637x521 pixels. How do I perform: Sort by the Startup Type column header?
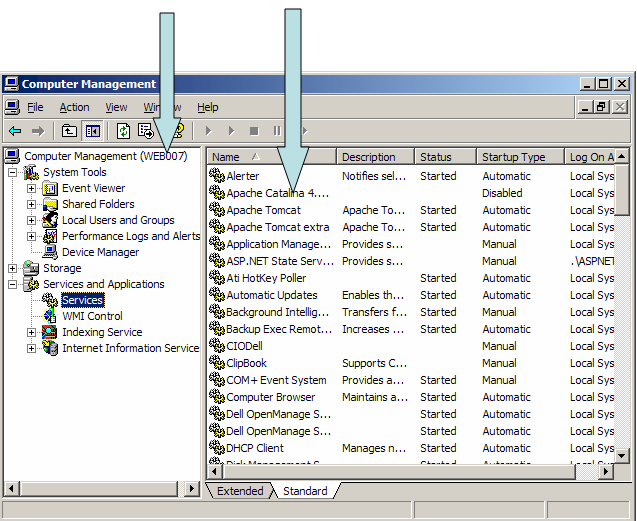click(521, 157)
